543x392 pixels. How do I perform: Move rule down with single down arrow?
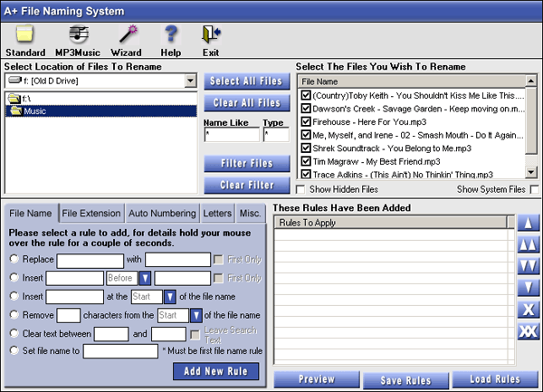coord(529,288)
